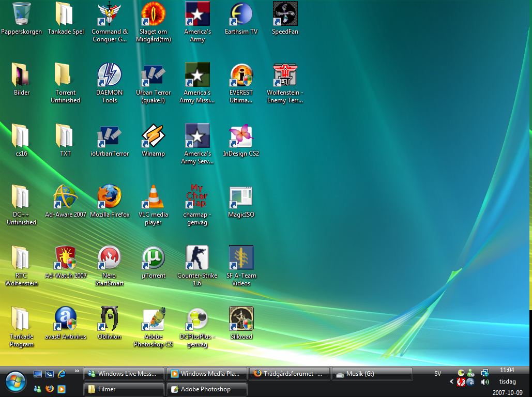Screen dimensions: 532x397
Task: Launch Adobe Photoshop CS desktop shortcut
Action: (x=153, y=319)
